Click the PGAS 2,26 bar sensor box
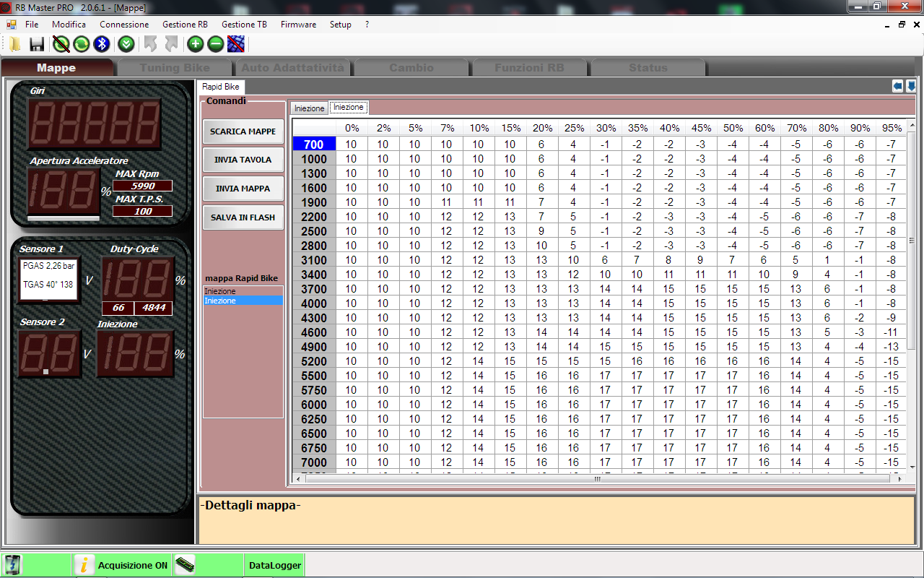924x578 pixels. 48,280
